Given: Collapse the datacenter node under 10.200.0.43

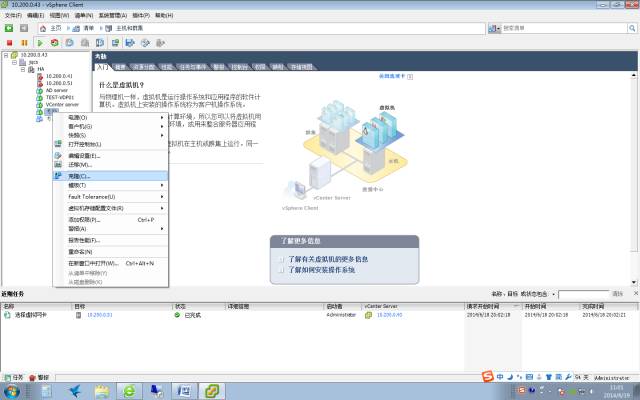Looking at the screenshot, I should click(14, 62).
